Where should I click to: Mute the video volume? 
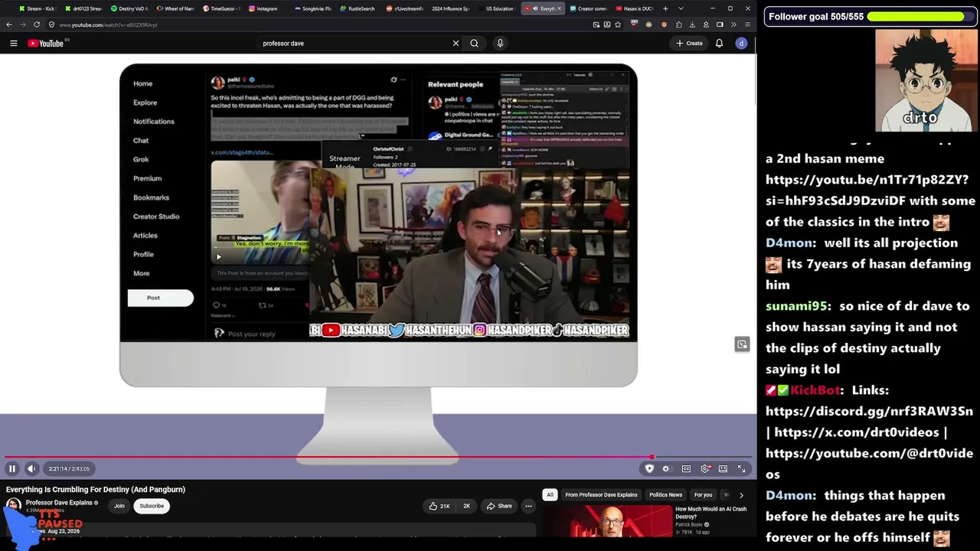pyautogui.click(x=31, y=468)
